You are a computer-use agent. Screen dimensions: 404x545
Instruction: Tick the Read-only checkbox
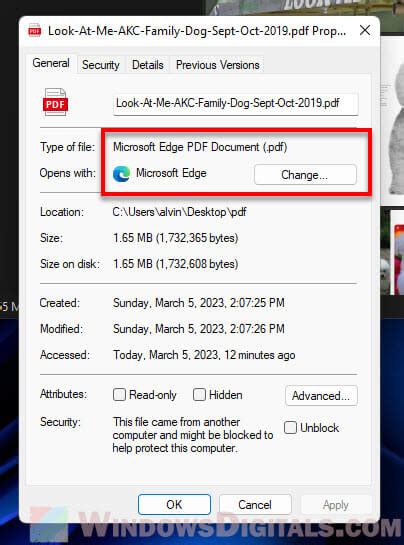point(119,394)
